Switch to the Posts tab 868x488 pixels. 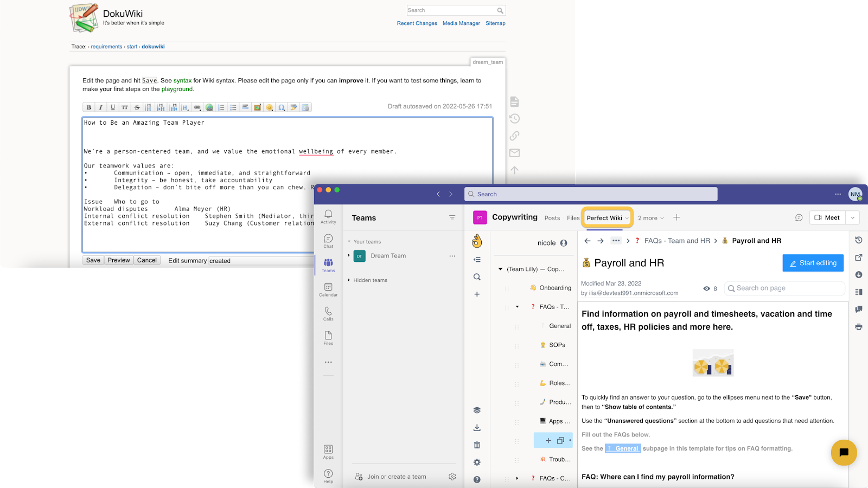(552, 218)
